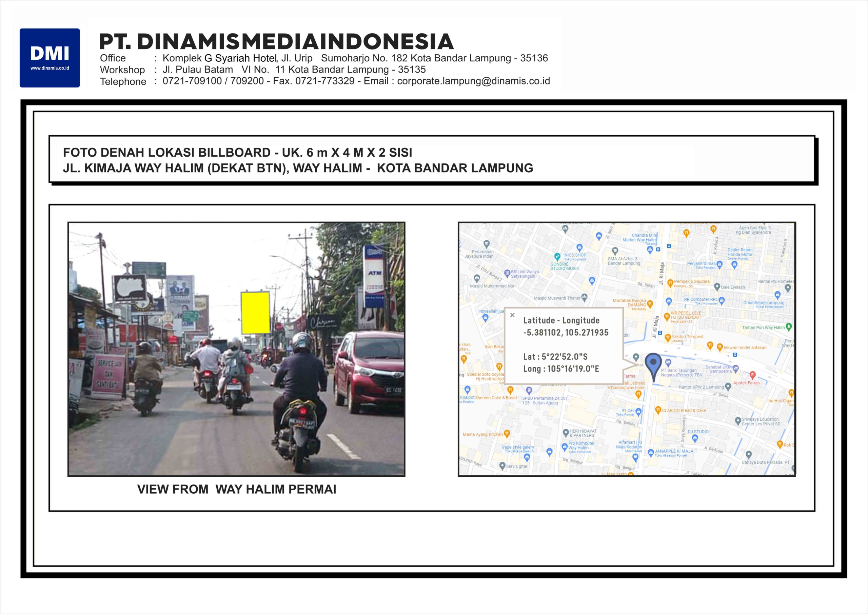Viewport: 868px width, 614px height.
Task: Click the BRILink Wahyu Setyaningsih pin
Action: [507, 273]
